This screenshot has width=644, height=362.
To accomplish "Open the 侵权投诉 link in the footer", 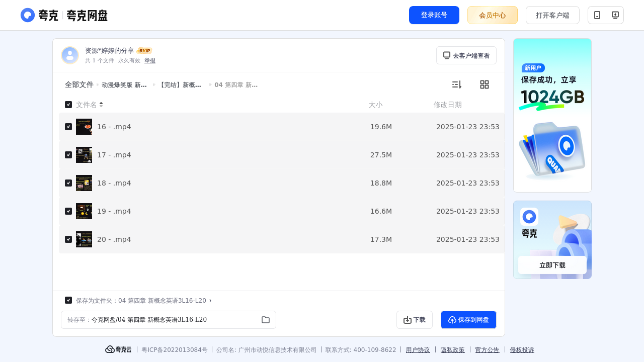I will point(522,350).
